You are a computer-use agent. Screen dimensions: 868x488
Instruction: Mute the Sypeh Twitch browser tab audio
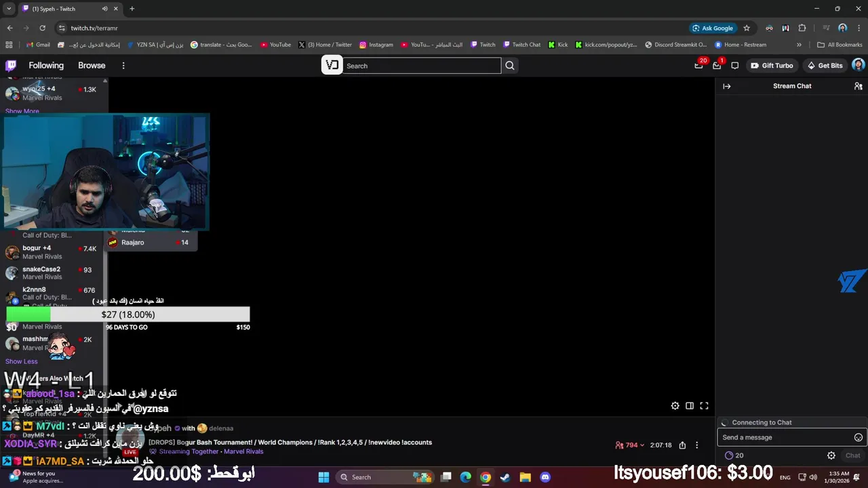(x=104, y=9)
